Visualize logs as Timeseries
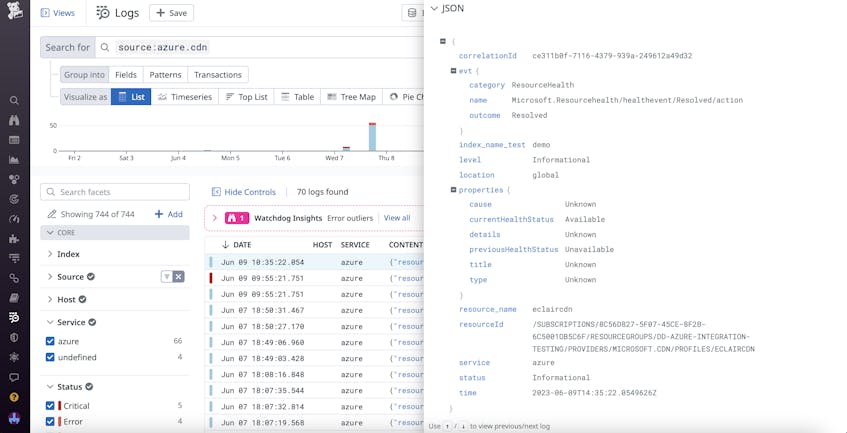The width and height of the screenshot is (847, 433). 185,97
